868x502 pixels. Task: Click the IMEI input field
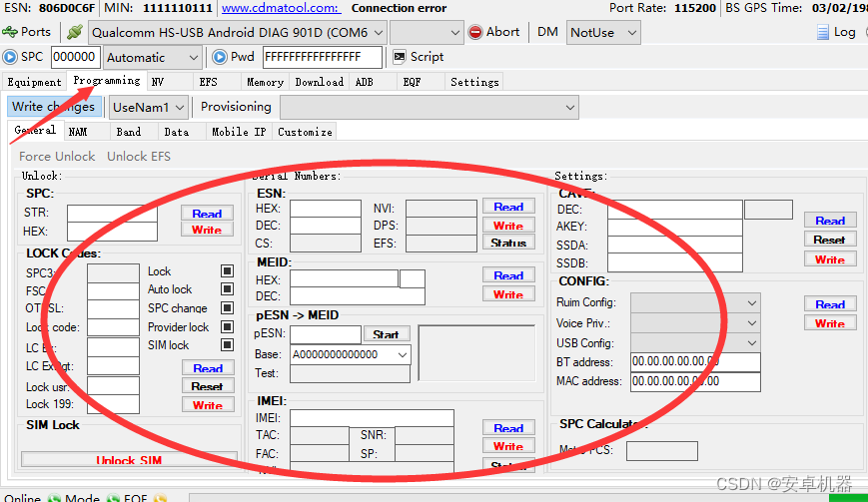372,418
